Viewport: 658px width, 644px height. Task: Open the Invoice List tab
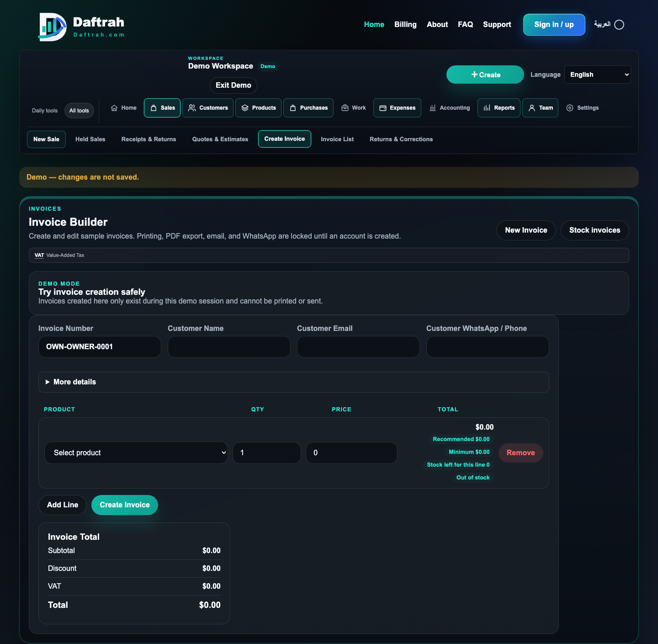[x=337, y=139]
